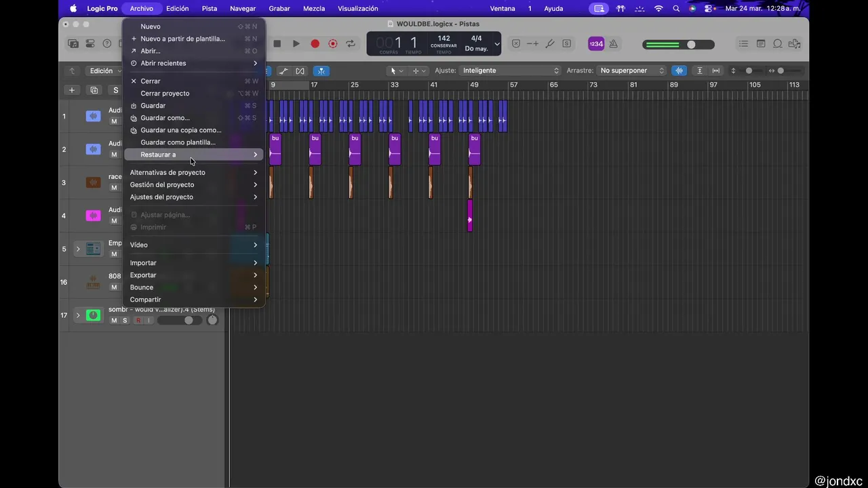Viewport: 868px width, 488px height.
Task: Adjust the master volume slider
Action: tap(679, 45)
